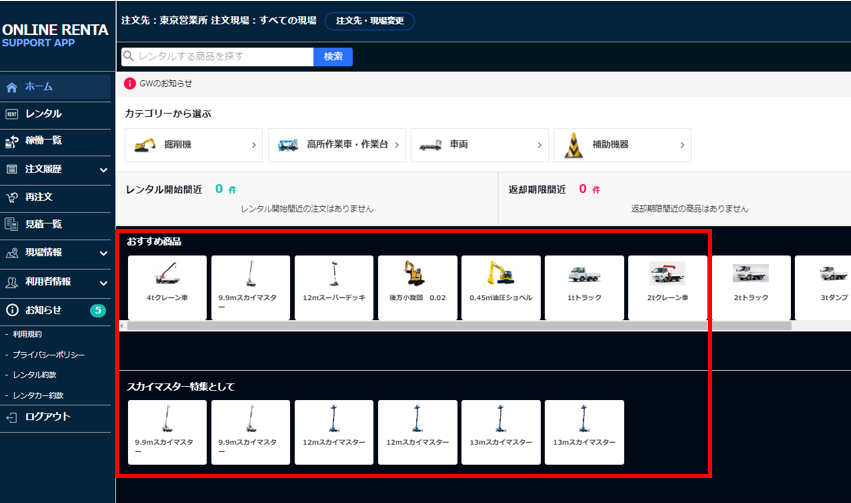Expand the 現場情報 menu chevron
Screen dimensions: 851x503
(103, 253)
